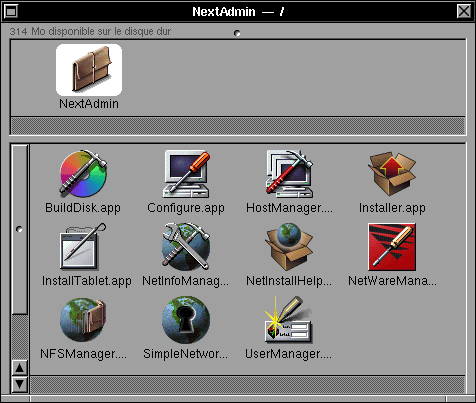
Task: Click the window's miniaturize button in the title bar
Action: tap(11, 12)
